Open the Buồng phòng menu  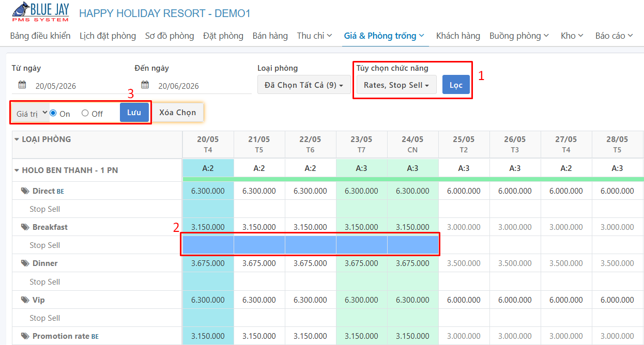click(519, 36)
